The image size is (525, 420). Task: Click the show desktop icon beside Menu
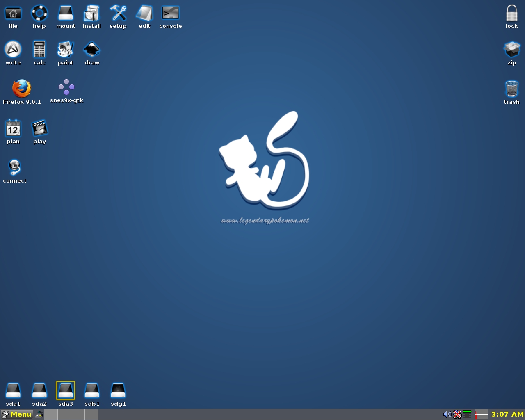tap(39, 414)
